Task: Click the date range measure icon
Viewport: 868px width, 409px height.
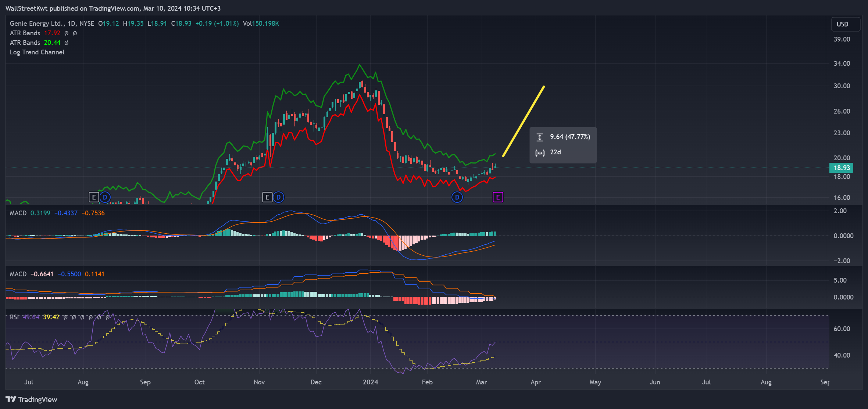Action: click(540, 153)
